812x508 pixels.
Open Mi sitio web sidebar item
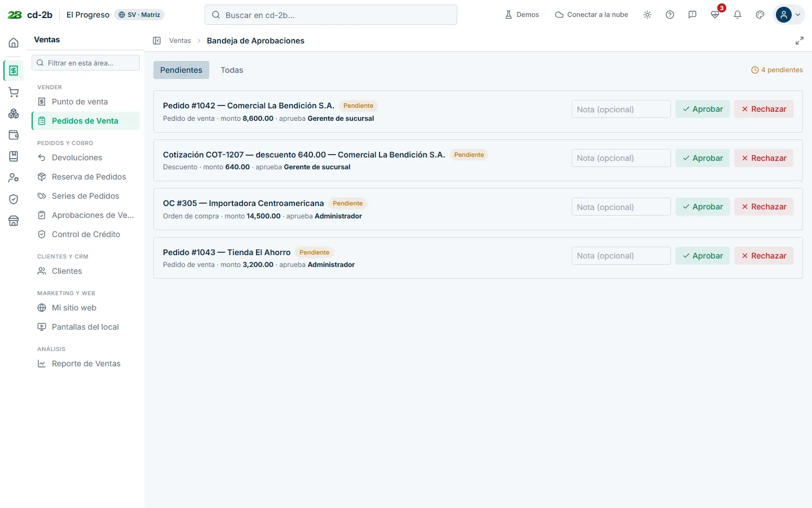point(86,308)
